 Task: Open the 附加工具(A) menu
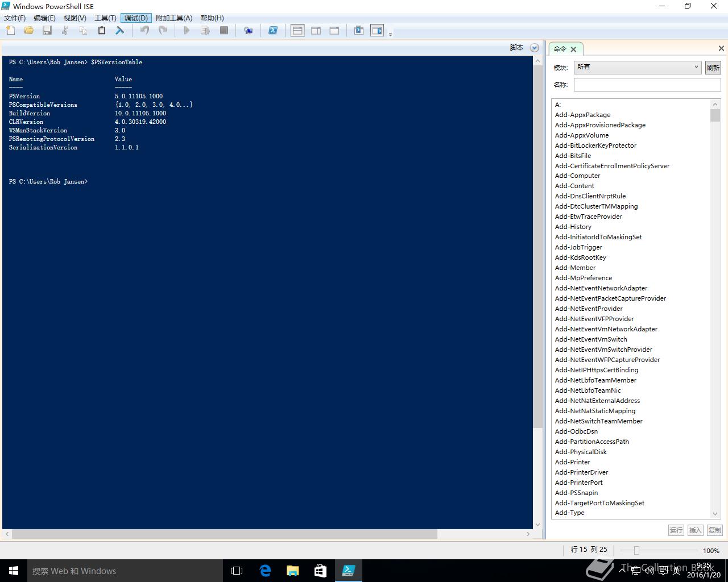click(174, 18)
